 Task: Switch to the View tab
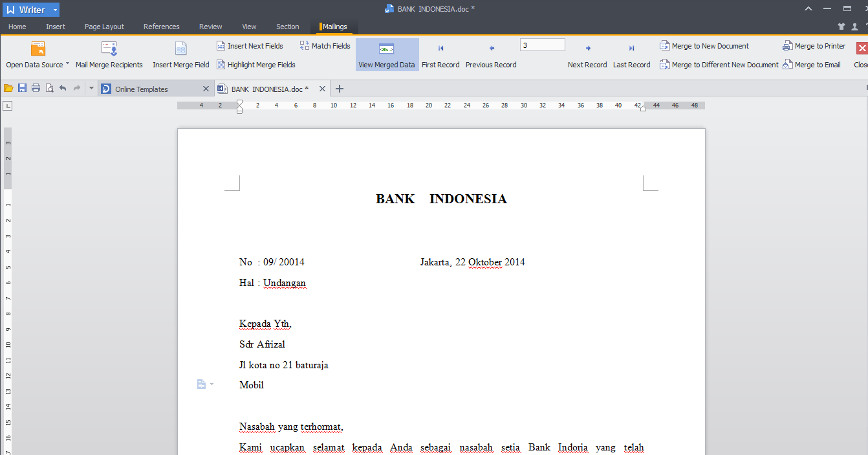[x=249, y=27]
